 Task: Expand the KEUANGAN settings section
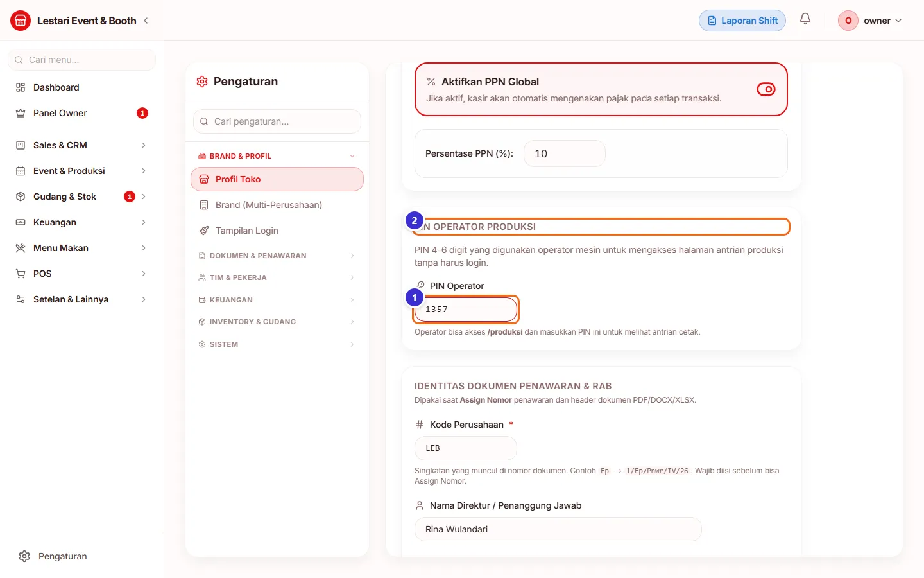click(277, 300)
